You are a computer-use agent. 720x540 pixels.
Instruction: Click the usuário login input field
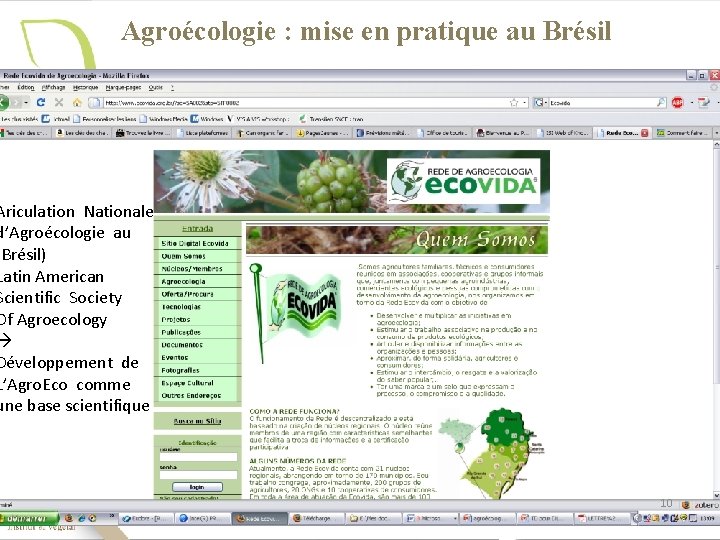[x=198, y=457]
